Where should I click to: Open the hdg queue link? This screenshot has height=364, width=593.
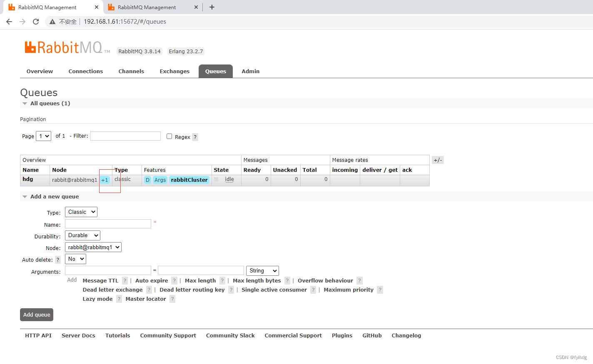pyautogui.click(x=28, y=179)
